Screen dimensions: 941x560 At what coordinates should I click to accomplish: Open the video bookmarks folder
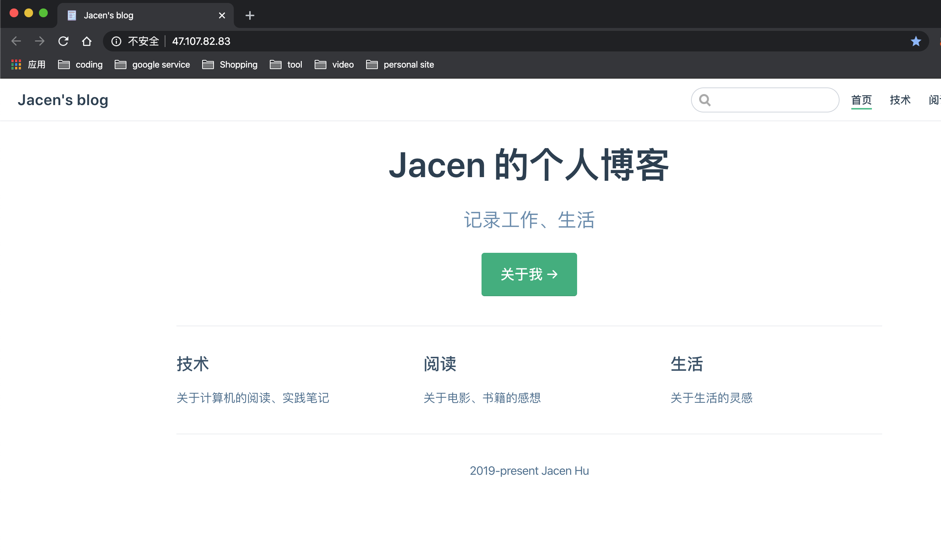[x=334, y=64]
